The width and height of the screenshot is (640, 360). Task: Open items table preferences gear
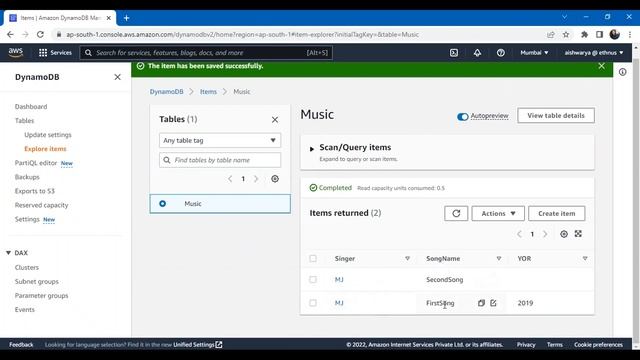click(x=564, y=234)
